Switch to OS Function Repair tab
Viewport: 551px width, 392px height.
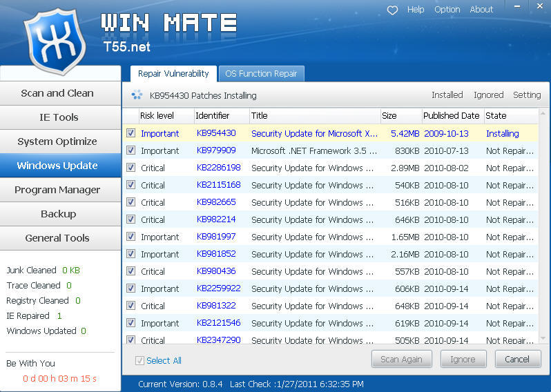click(261, 73)
